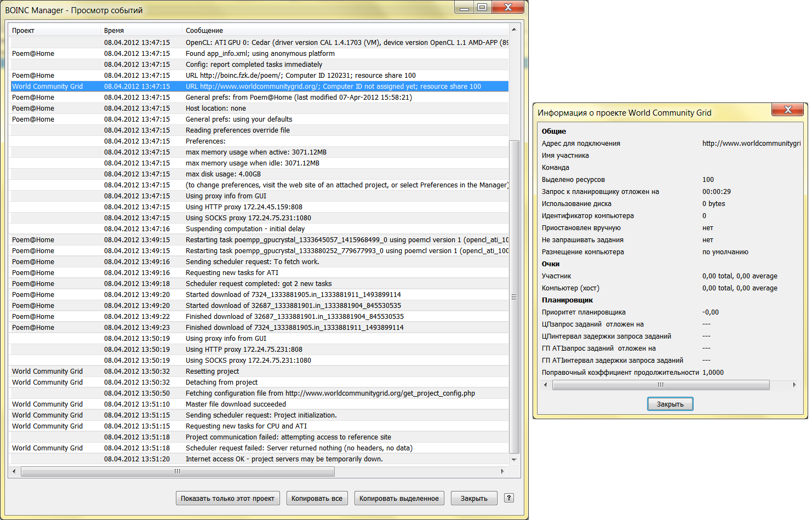812x520 pixels.
Task: Select the 'General prefs: from Poem@Home' row
Action: [259, 97]
